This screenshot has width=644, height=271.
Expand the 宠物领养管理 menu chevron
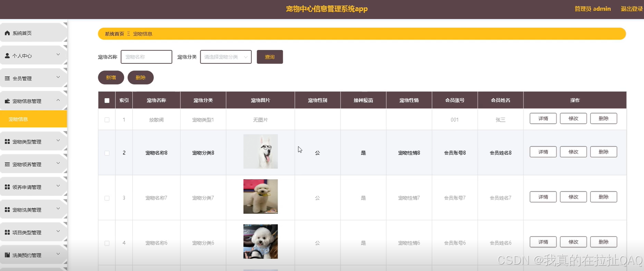coord(58,163)
